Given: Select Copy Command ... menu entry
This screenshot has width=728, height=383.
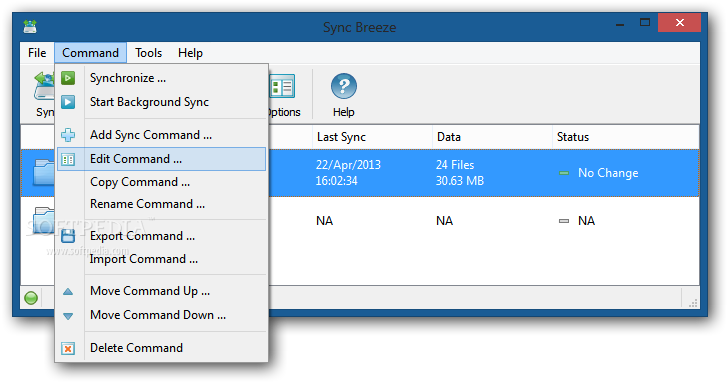Looking at the screenshot, I should [161, 182].
